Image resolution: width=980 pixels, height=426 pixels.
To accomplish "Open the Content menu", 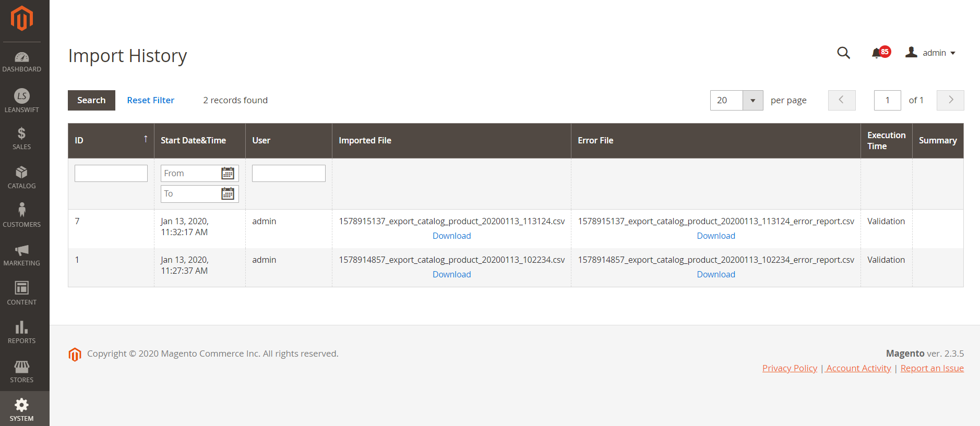I will [21, 294].
